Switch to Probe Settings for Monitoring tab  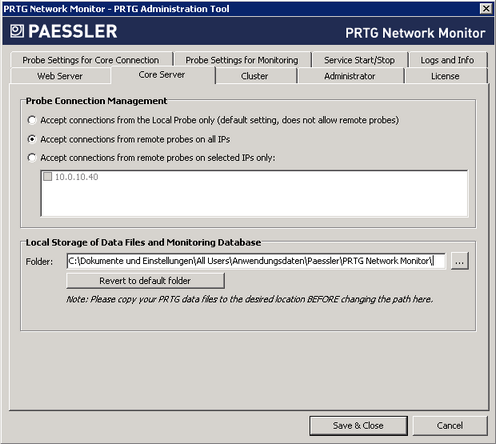point(242,60)
